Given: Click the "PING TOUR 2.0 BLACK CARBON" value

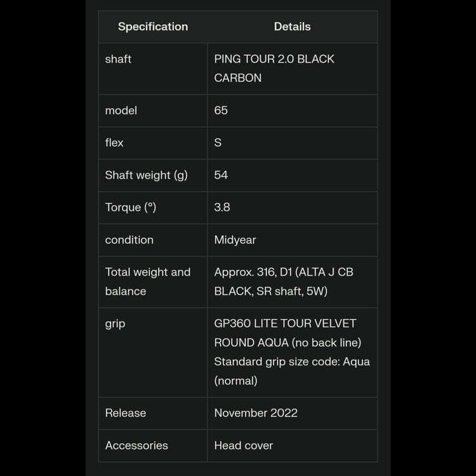Looking at the screenshot, I should pyautogui.click(x=274, y=69).
